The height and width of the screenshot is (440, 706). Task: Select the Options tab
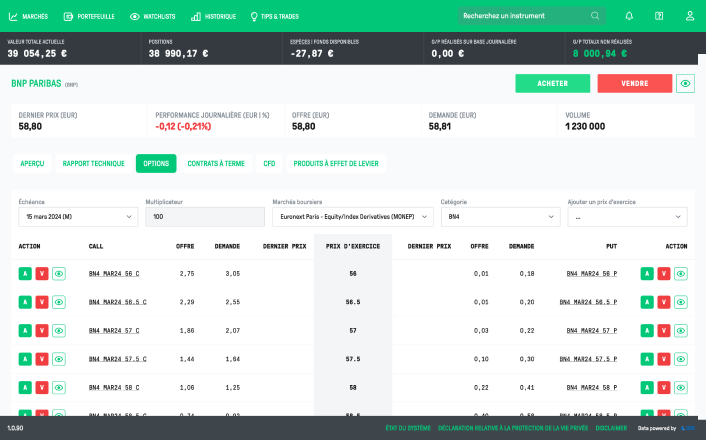pos(156,163)
